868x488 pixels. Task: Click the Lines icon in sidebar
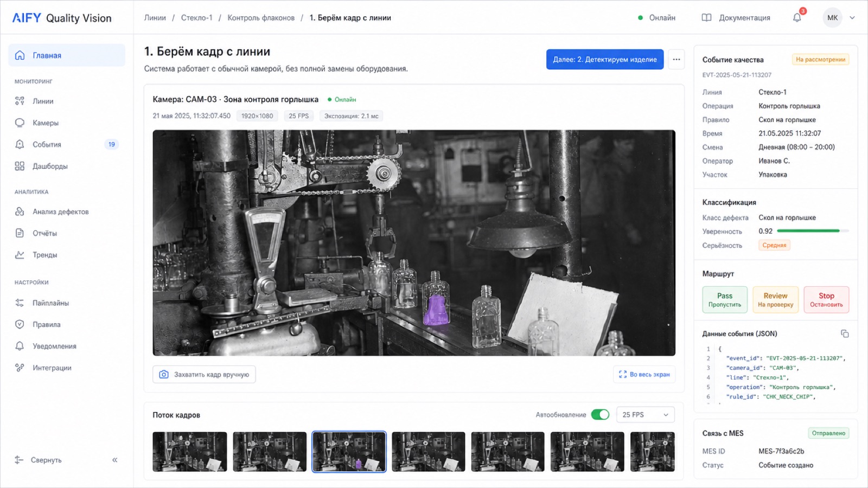click(x=20, y=101)
